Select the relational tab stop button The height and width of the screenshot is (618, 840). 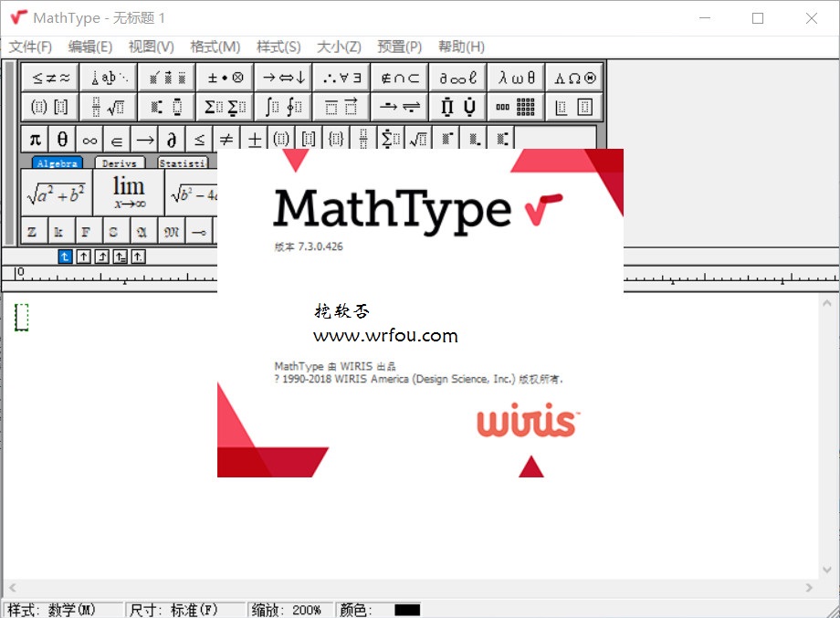pyautogui.click(x=120, y=257)
